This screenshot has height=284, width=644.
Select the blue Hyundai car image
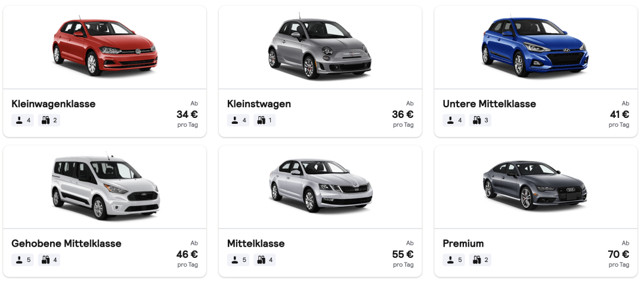[535, 46]
